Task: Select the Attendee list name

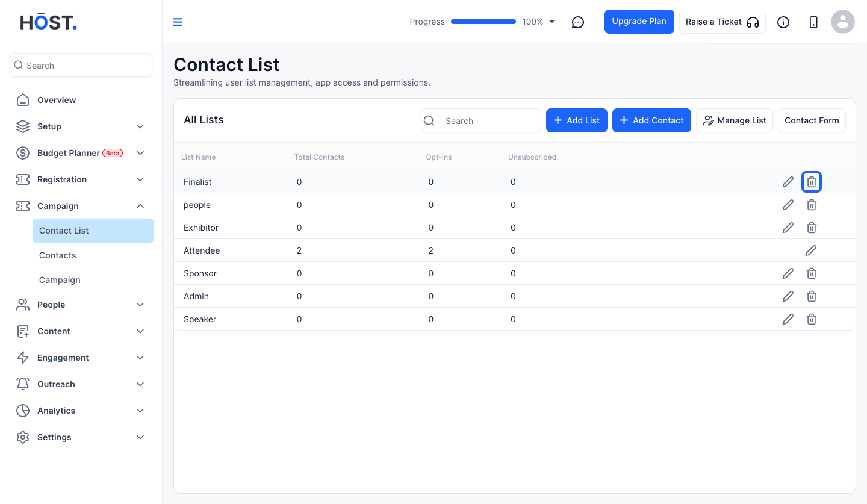Action: point(202,250)
